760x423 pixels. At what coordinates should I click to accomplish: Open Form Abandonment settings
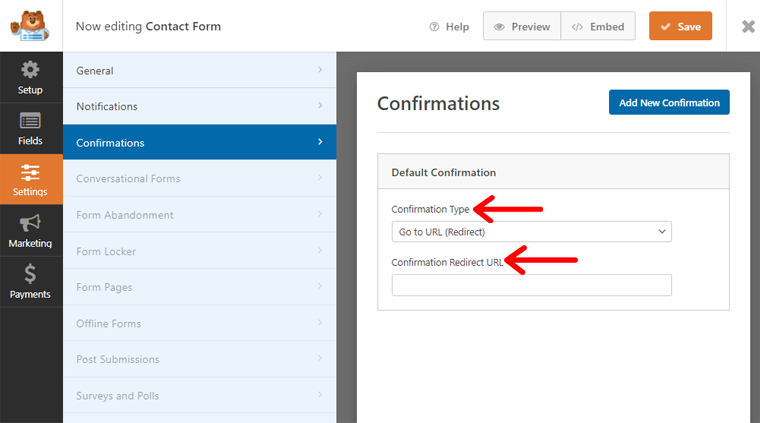coord(199,215)
